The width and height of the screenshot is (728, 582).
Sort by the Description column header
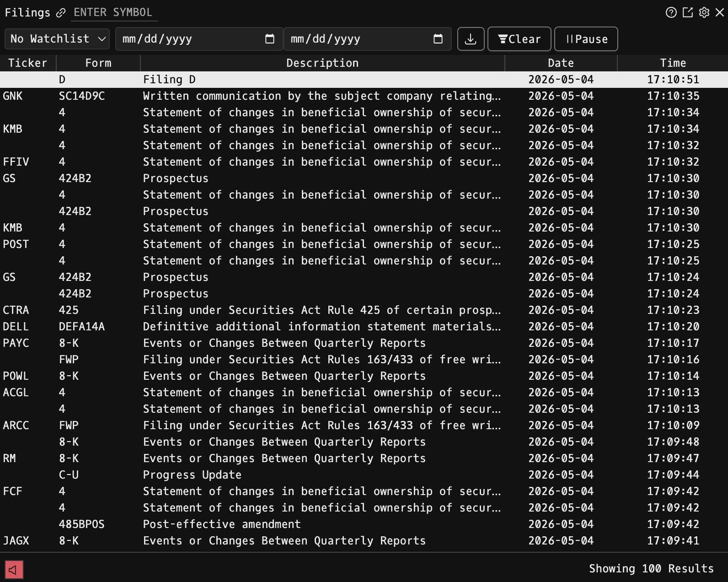point(322,63)
